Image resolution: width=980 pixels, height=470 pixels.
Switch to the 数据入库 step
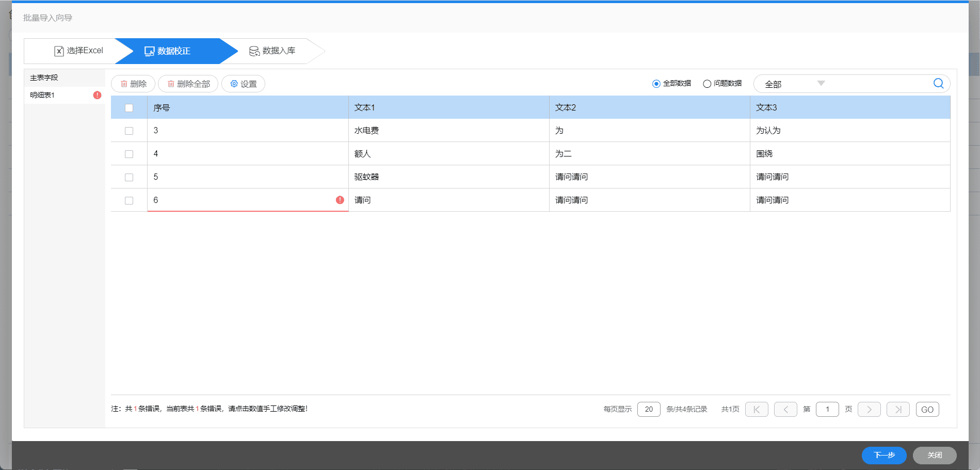(272, 51)
